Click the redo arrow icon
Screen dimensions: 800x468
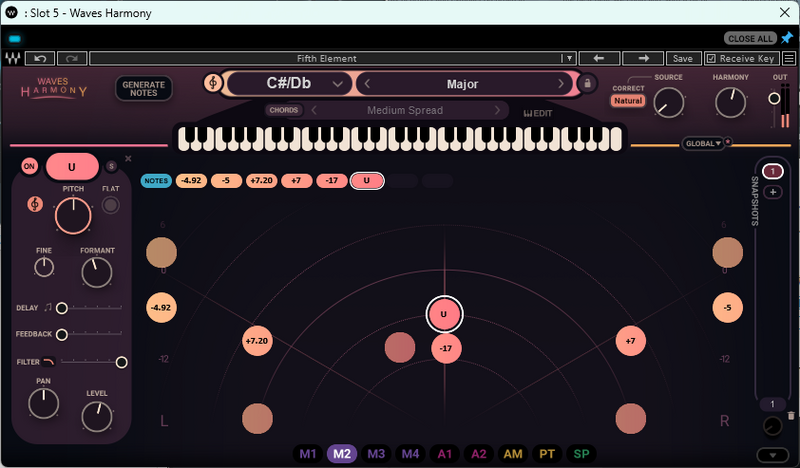coord(72,59)
